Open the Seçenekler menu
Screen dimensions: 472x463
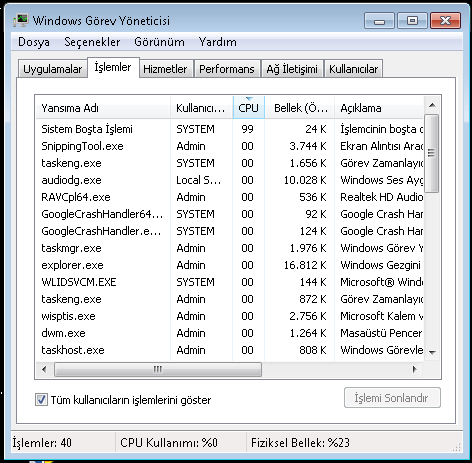(92, 42)
